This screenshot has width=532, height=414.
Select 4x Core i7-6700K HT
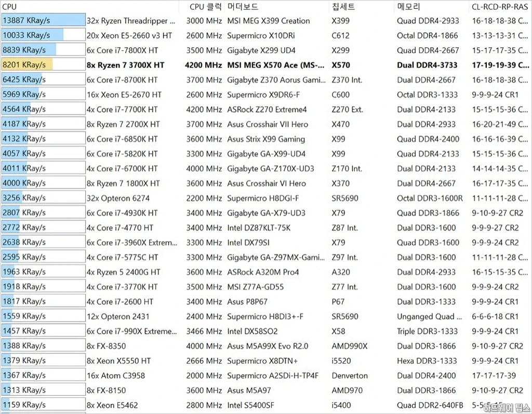tap(122, 169)
